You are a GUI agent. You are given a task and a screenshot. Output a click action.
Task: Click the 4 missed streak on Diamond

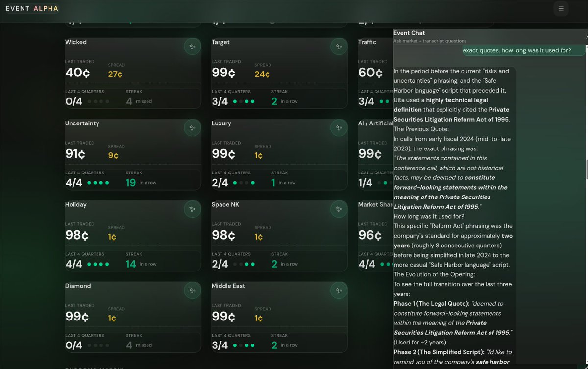coord(139,345)
